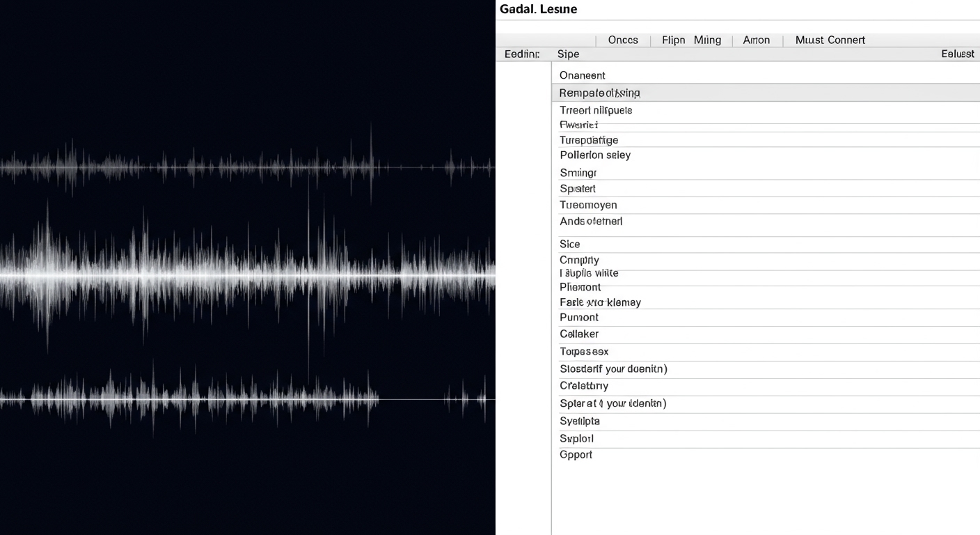980x535 pixels.
Task: Open the Sipe menu
Action: point(567,54)
